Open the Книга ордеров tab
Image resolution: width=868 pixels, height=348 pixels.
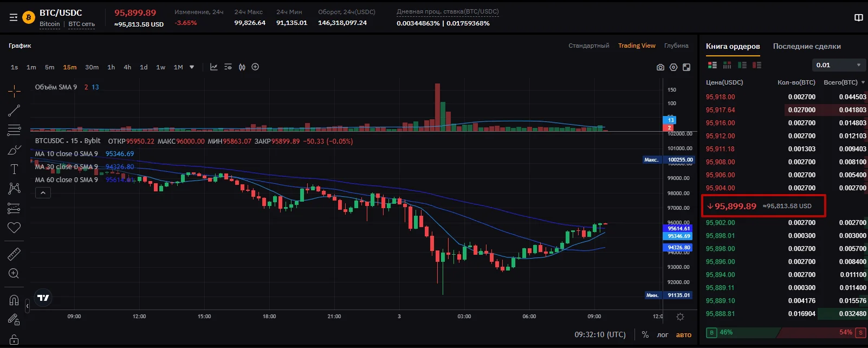click(733, 47)
